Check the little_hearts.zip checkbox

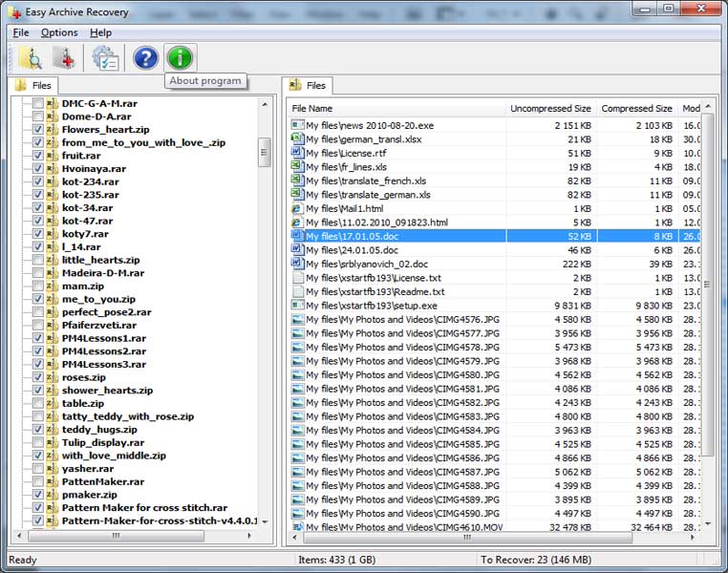[x=37, y=260]
